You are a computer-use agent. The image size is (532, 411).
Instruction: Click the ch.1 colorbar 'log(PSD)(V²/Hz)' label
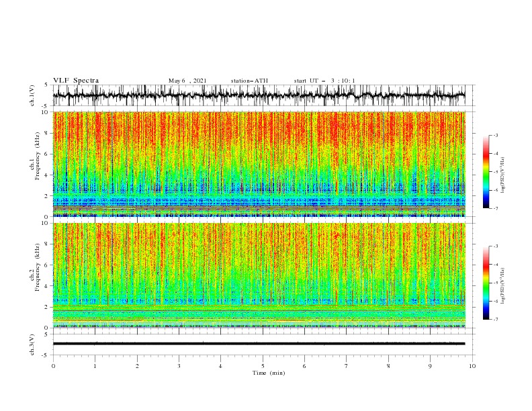502,175
